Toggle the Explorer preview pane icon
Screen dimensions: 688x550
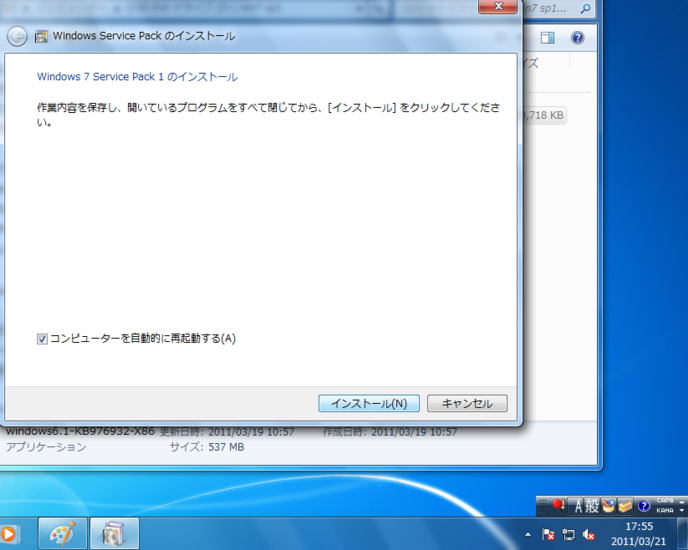pyautogui.click(x=547, y=38)
